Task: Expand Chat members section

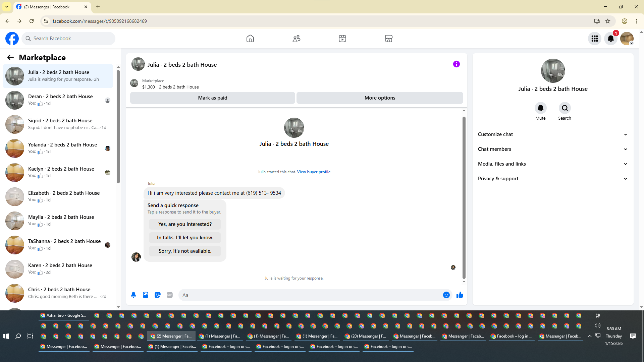Action: click(x=552, y=149)
